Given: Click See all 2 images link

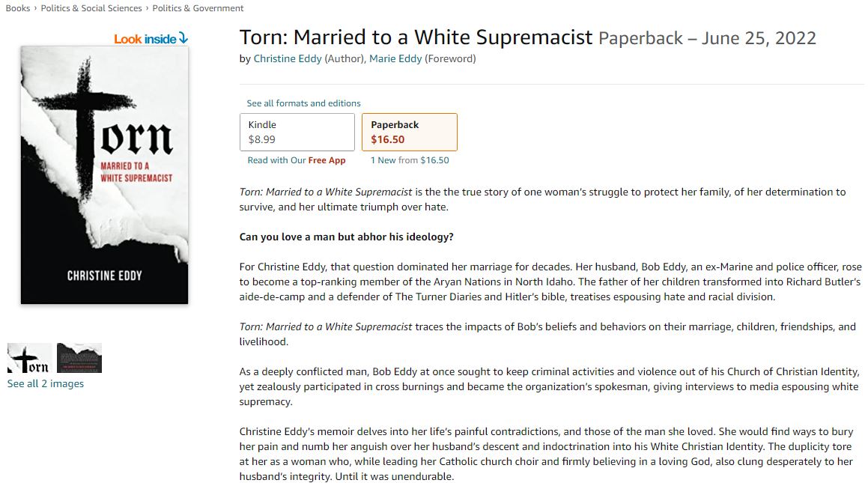Looking at the screenshot, I should coord(46,383).
